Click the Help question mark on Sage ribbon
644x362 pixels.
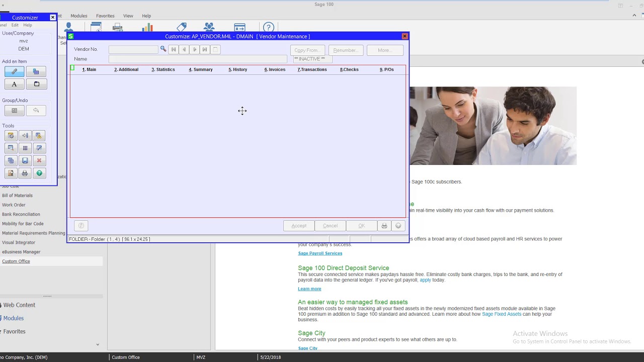pyautogui.click(x=269, y=27)
